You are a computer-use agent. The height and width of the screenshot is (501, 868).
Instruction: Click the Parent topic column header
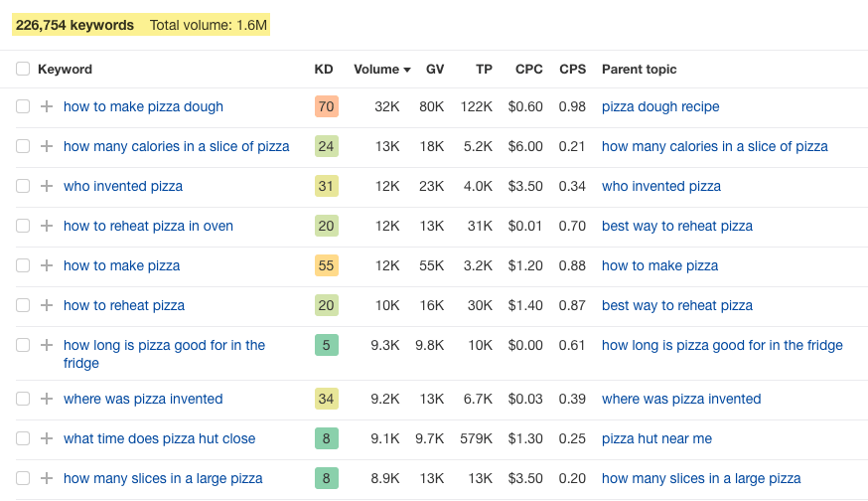pos(639,70)
